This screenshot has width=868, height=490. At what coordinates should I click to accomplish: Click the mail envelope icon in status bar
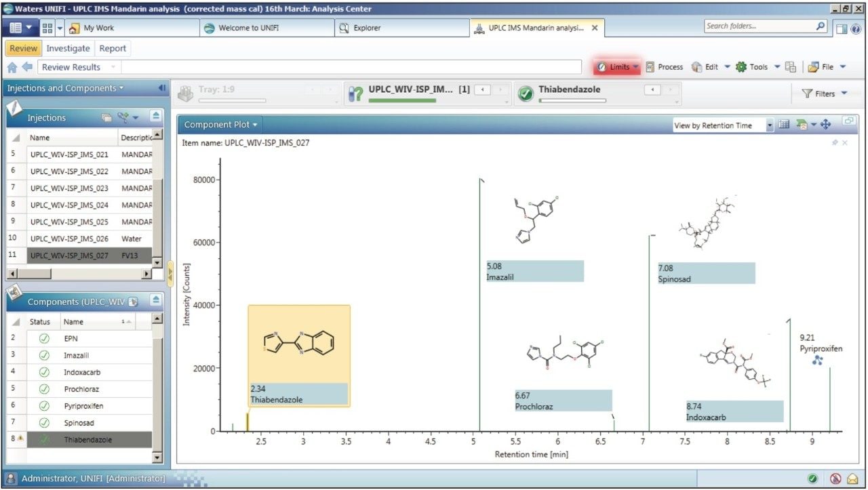coord(853,478)
